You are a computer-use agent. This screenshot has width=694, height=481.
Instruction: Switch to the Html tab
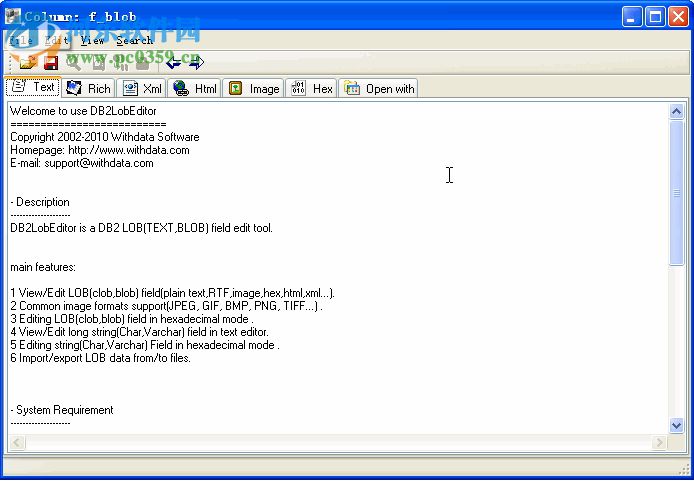click(194, 89)
